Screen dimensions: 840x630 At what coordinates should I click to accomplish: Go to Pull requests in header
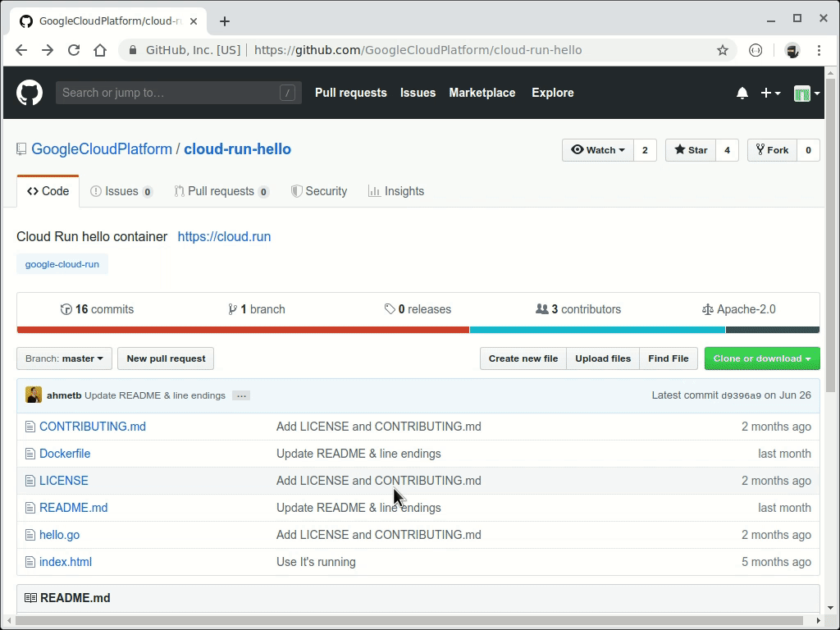[x=351, y=93]
